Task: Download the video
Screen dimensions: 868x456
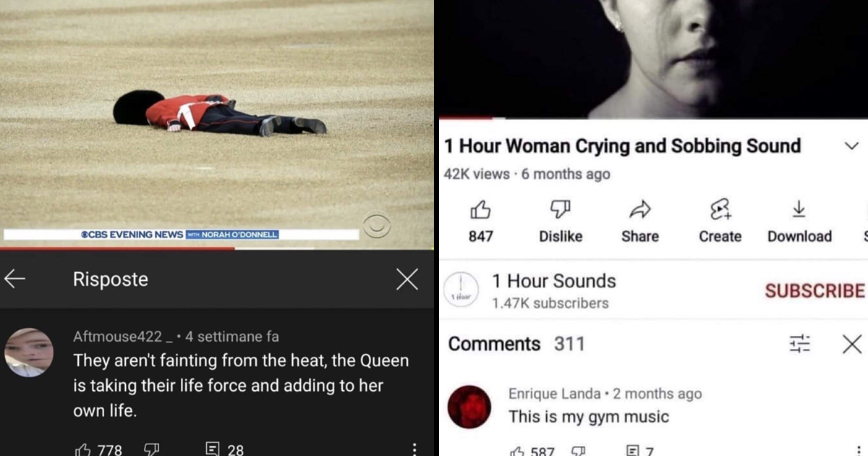Action: (x=799, y=221)
